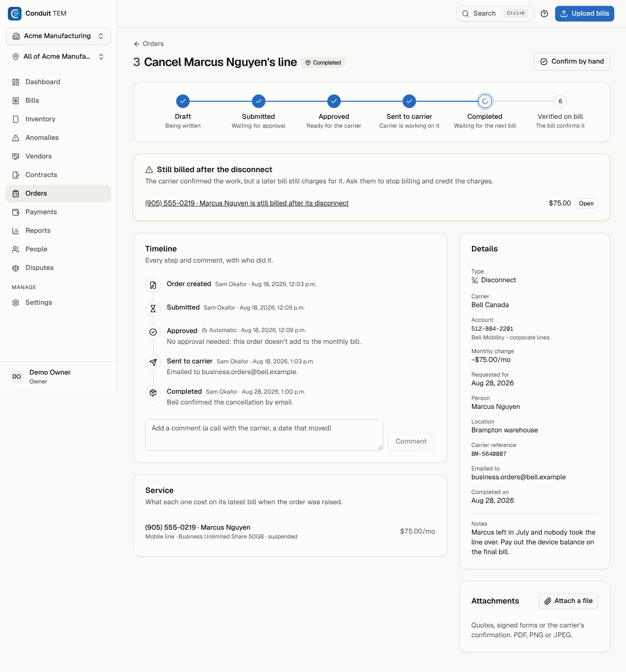Click the Vendors handshake icon
This screenshot has width=626, height=672.
pyautogui.click(x=16, y=157)
